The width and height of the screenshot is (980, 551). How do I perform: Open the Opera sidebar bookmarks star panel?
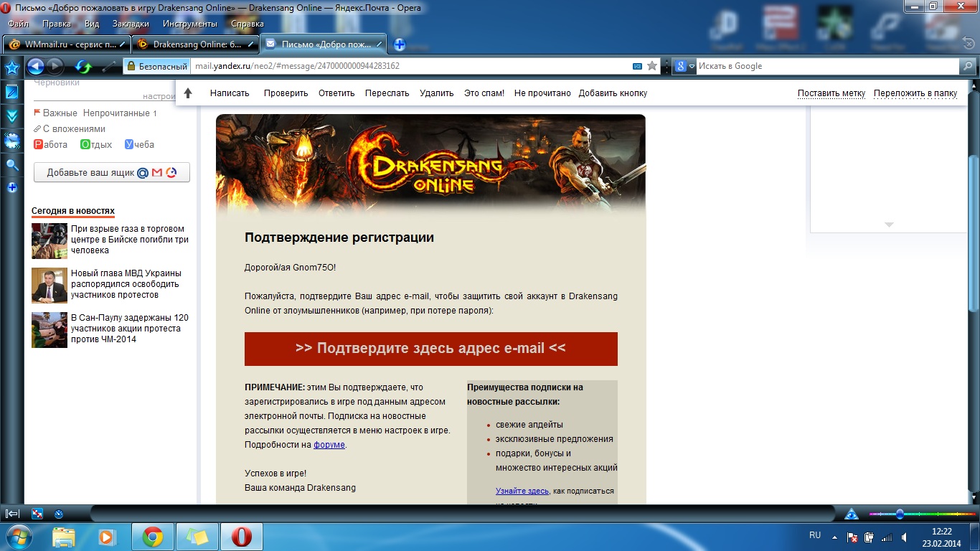pos(12,68)
